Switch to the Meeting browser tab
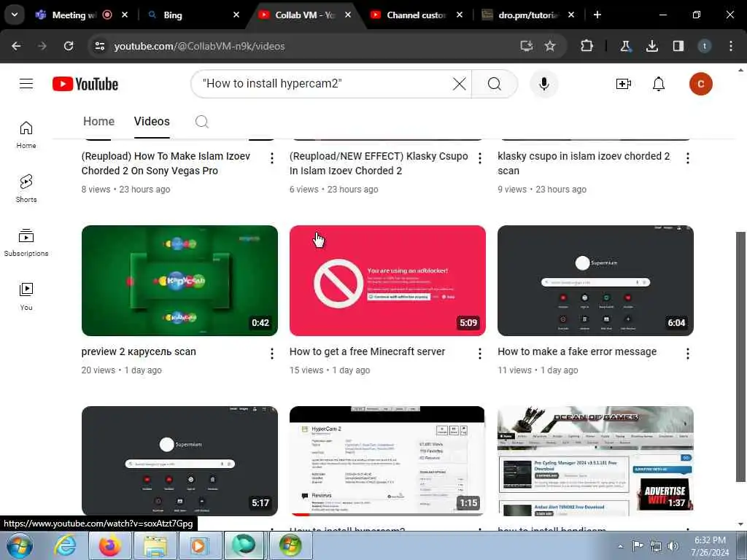747x560 pixels. click(x=74, y=15)
